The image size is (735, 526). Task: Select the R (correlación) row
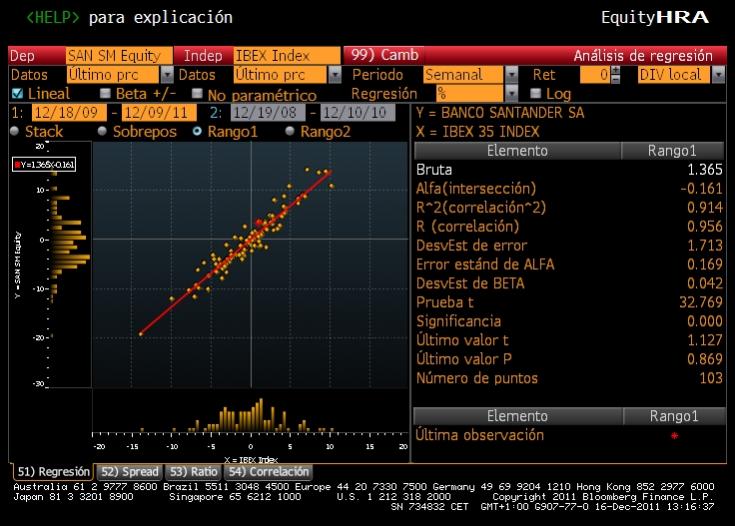click(569, 226)
